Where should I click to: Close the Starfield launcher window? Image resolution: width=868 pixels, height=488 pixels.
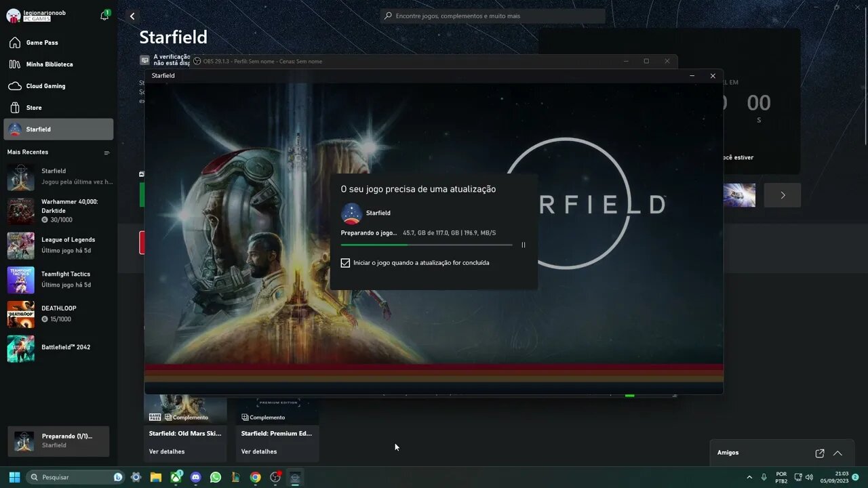tap(713, 76)
